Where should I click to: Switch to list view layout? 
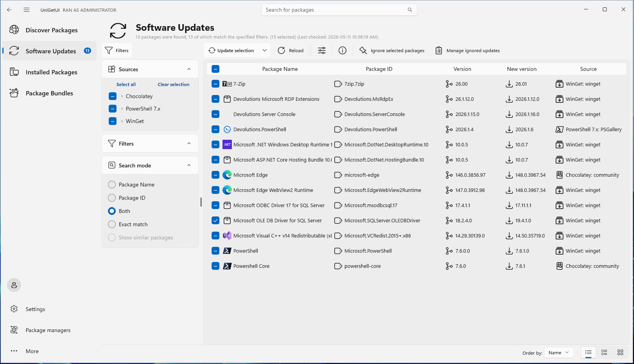[588, 352]
